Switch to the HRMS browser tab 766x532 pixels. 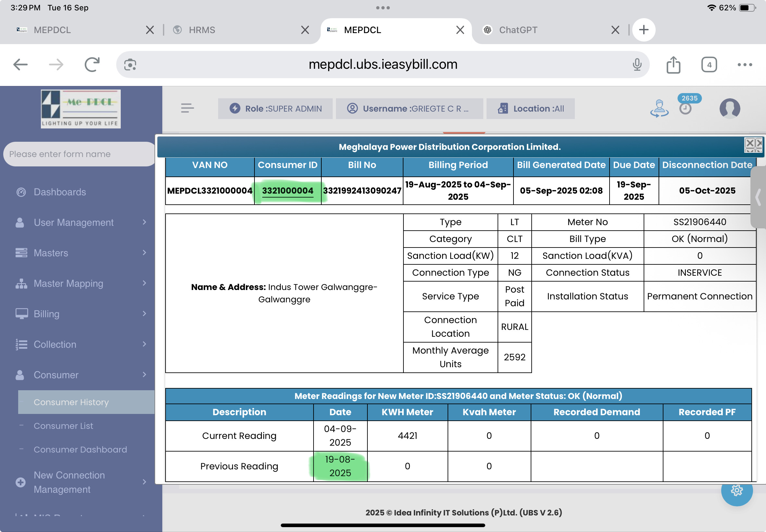(x=202, y=30)
